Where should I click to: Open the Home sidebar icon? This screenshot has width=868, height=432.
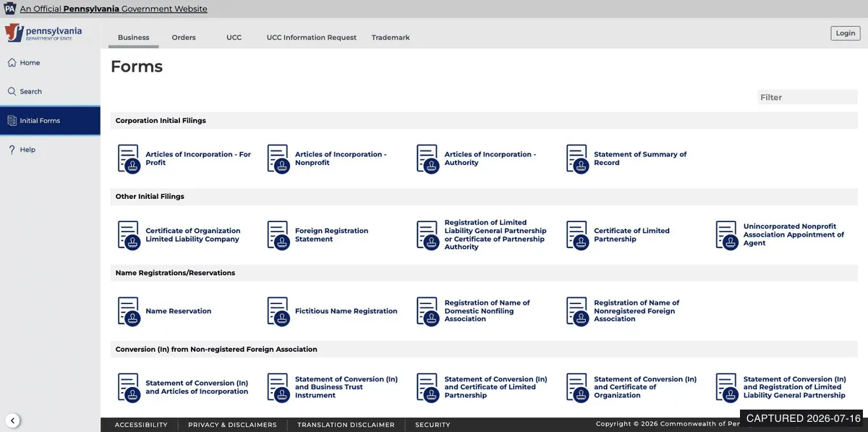pyautogui.click(x=12, y=63)
